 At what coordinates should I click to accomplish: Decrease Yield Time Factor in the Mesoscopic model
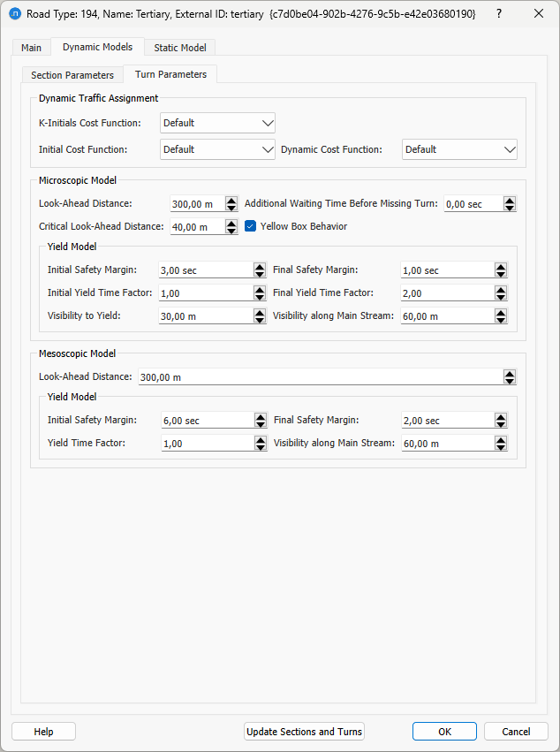point(259,447)
